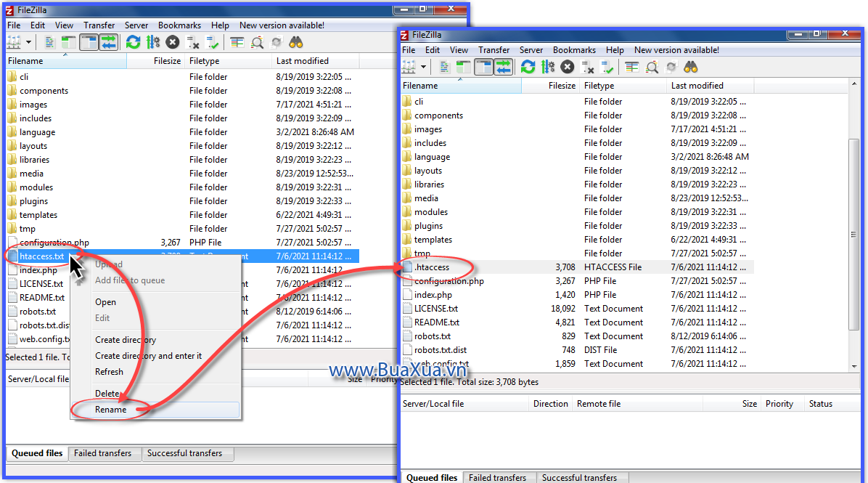Cancel current operation in left window toolbar
The image size is (868, 483).
173,42
